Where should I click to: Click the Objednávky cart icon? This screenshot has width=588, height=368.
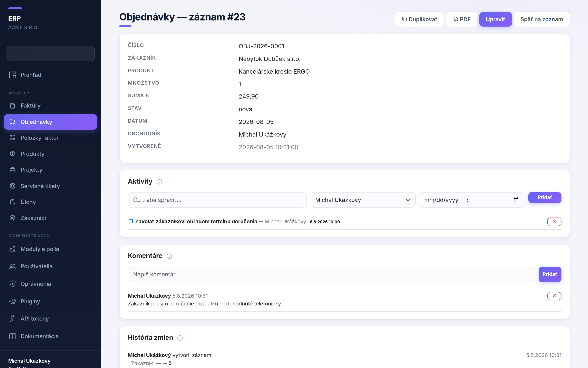(x=12, y=122)
